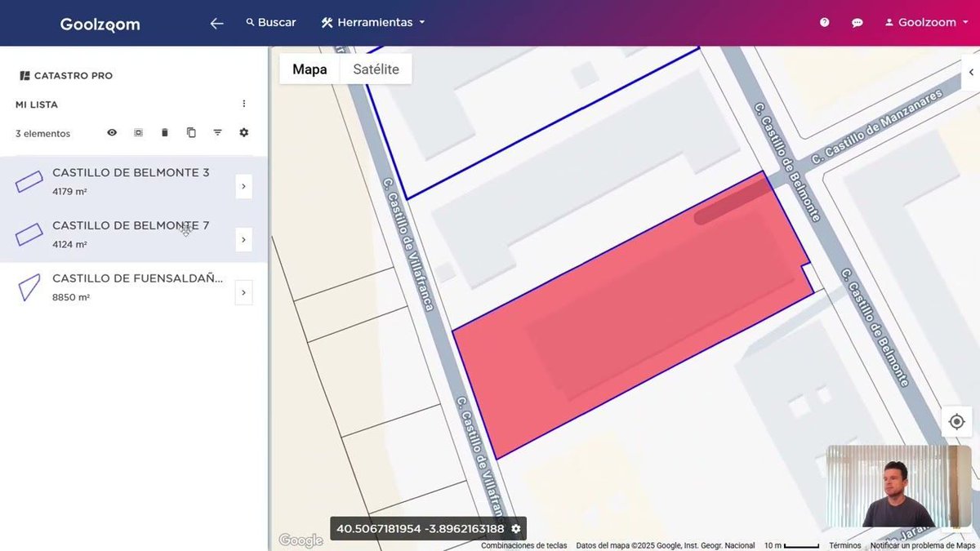Copy list with the duplicate icon
The image size is (980, 551).
(191, 132)
